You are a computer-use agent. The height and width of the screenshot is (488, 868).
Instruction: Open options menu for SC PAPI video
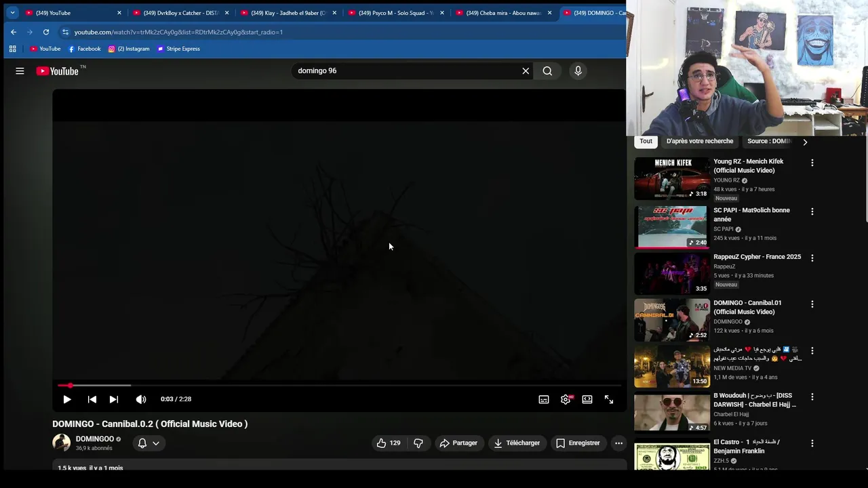coord(812,211)
